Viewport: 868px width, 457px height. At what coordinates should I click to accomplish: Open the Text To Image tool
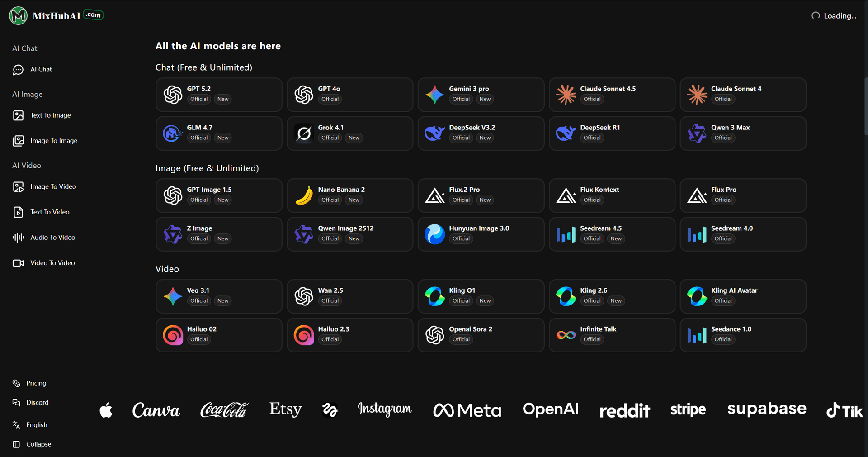tap(50, 115)
